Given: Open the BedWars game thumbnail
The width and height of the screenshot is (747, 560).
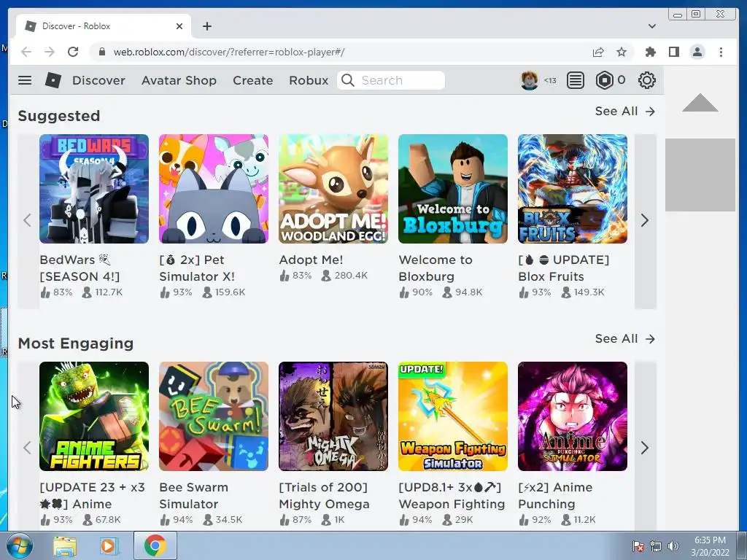Looking at the screenshot, I should (94, 189).
